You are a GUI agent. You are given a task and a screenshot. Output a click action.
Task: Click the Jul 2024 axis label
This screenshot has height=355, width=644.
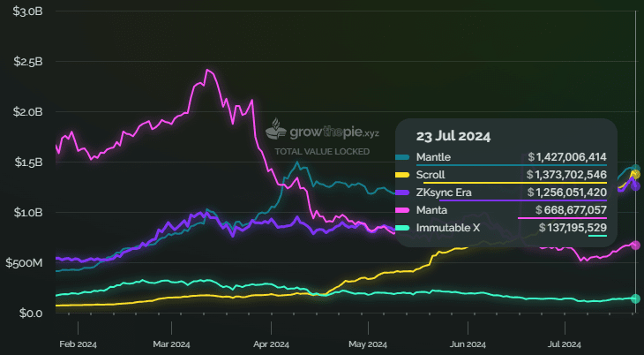pyautogui.click(x=565, y=344)
